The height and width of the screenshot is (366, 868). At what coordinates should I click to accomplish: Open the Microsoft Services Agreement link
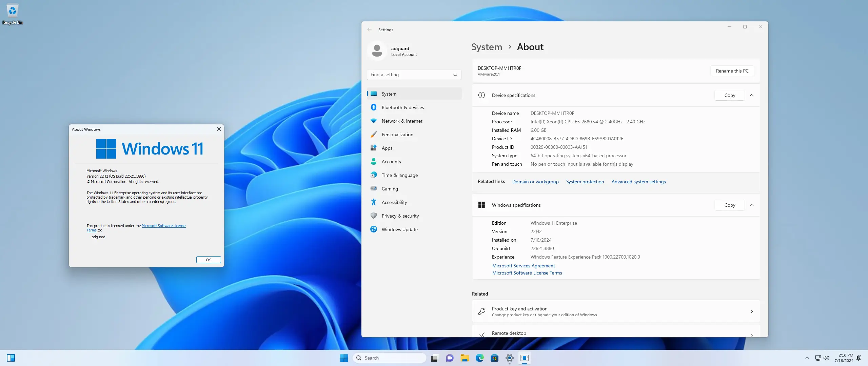(x=523, y=266)
